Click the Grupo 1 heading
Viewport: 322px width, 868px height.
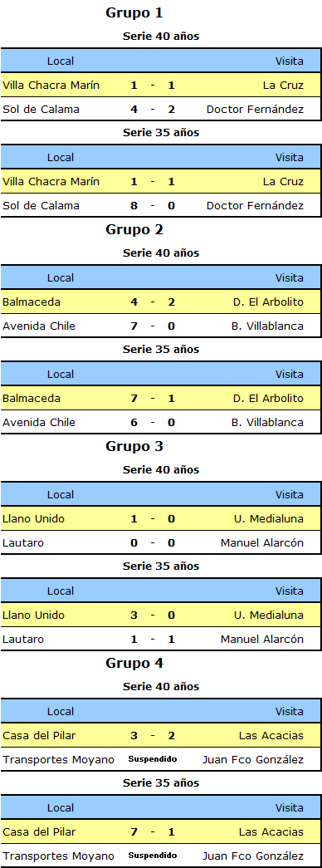134,12
